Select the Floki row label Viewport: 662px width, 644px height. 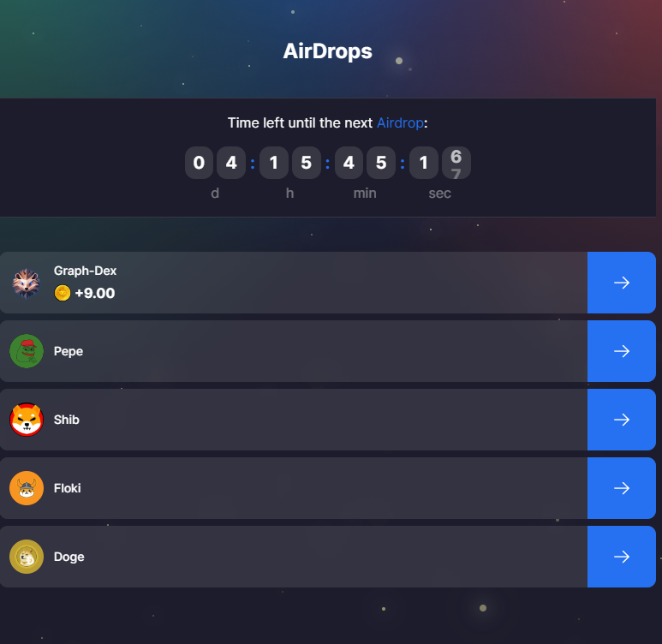coord(67,488)
